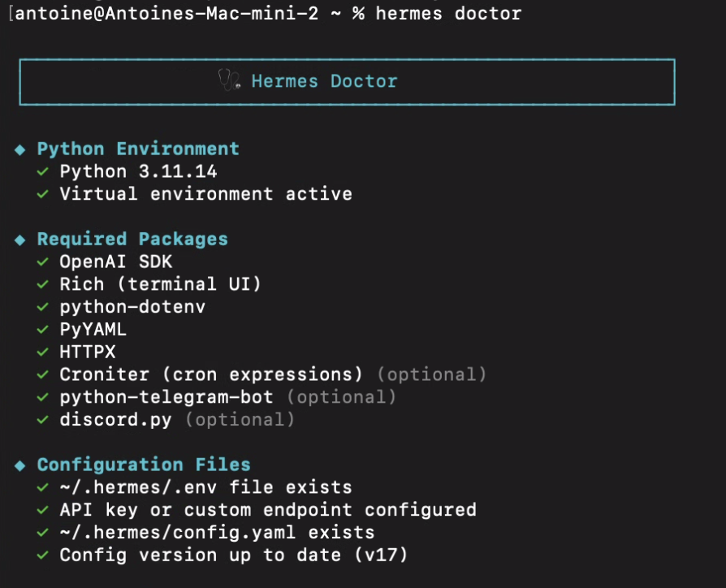The image size is (726, 588).
Task: Click the checkmark beside Croniter
Action: 42,374
